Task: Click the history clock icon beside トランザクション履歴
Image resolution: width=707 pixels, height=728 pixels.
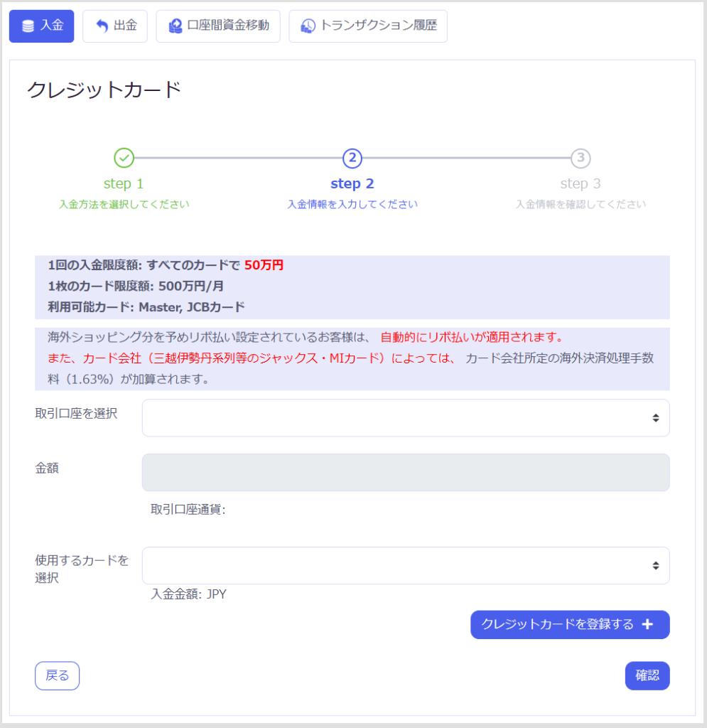Action: [308, 26]
